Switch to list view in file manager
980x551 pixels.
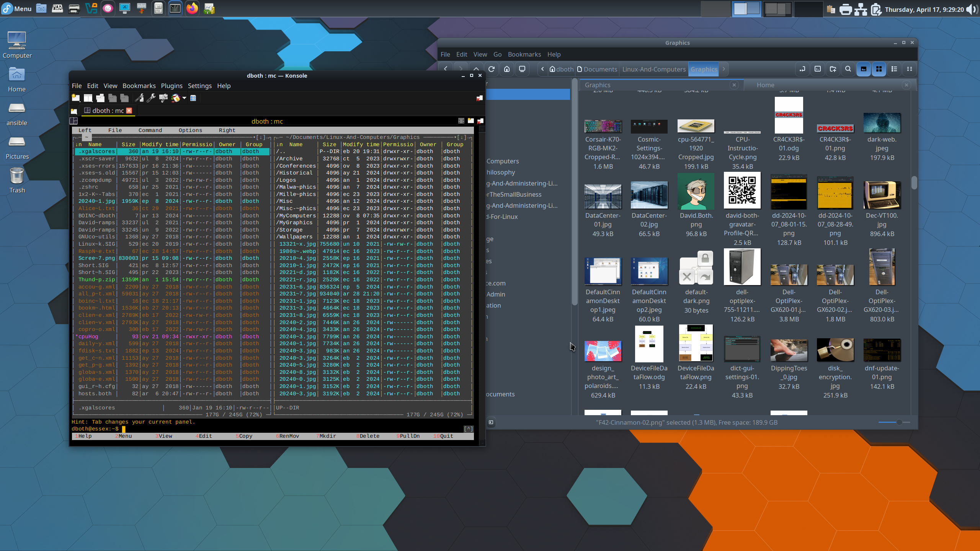coord(894,69)
